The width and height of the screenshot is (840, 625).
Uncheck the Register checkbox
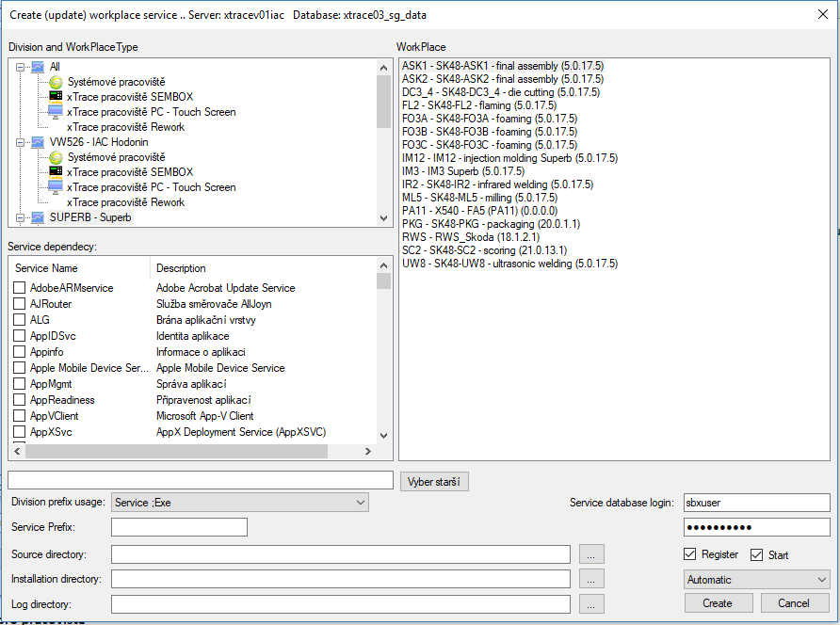coord(690,554)
